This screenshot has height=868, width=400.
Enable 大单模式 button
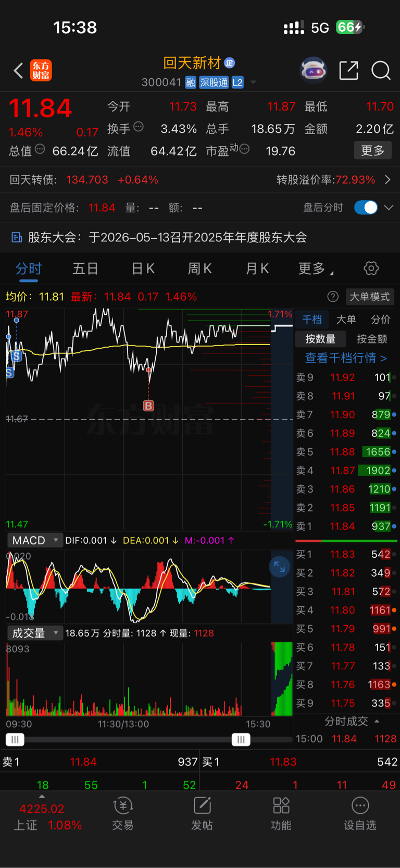[x=370, y=297]
